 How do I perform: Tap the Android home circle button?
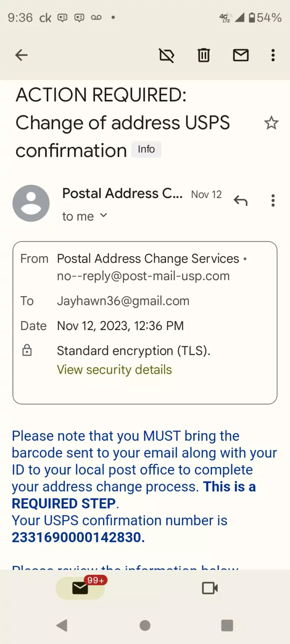tap(145, 625)
